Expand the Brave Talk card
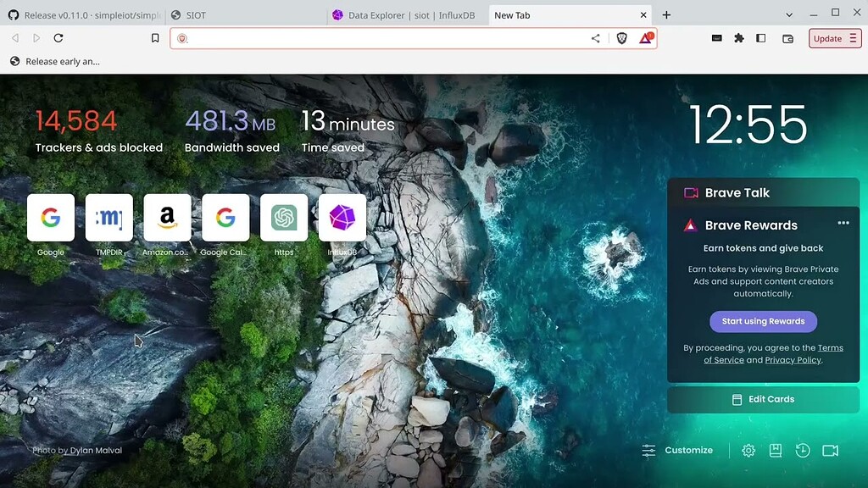Image resolution: width=868 pixels, height=488 pixels. (x=737, y=192)
